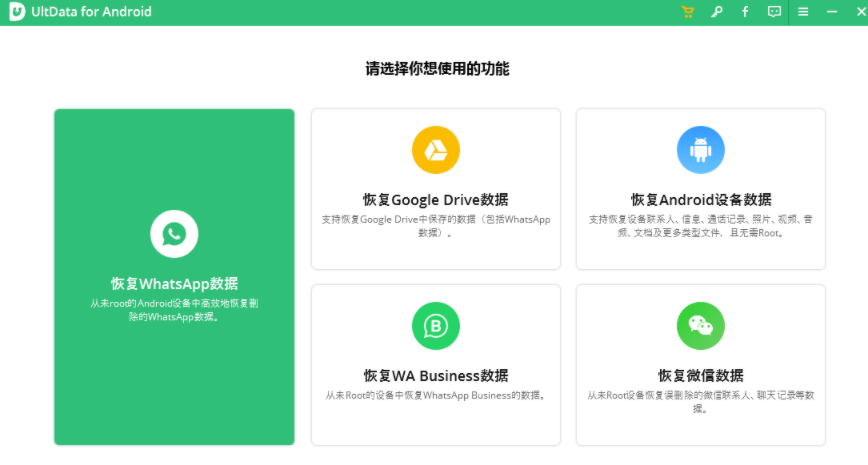Open the Facebook page icon
The height and width of the screenshot is (465, 868).
point(745,12)
